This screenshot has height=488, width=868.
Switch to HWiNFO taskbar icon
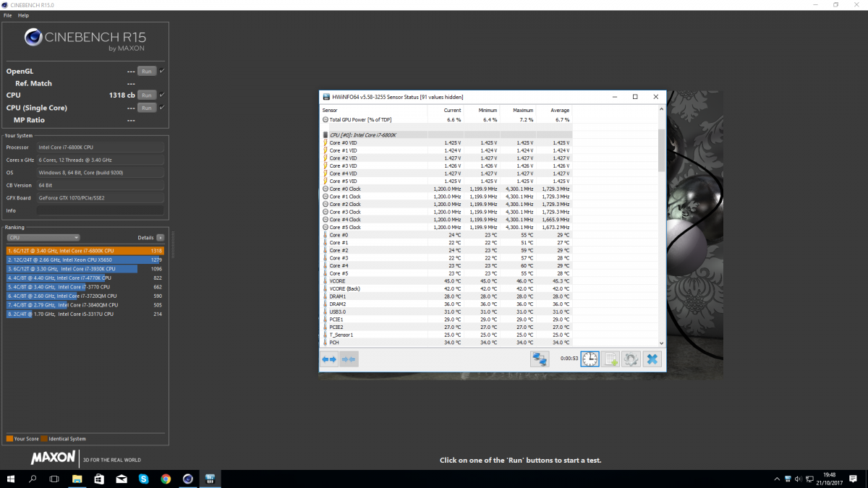pos(210,479)
